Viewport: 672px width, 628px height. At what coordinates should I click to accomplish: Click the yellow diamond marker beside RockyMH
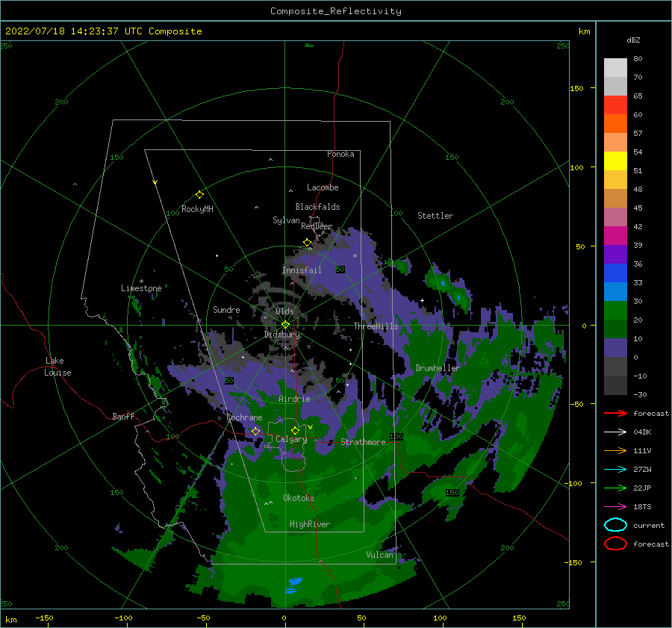[199, 195]
